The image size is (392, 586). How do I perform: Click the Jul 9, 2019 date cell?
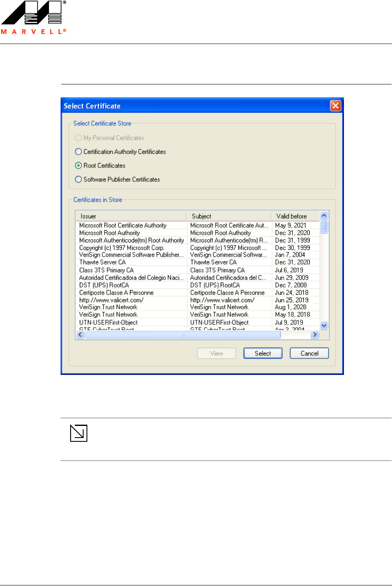coord(289,322)
